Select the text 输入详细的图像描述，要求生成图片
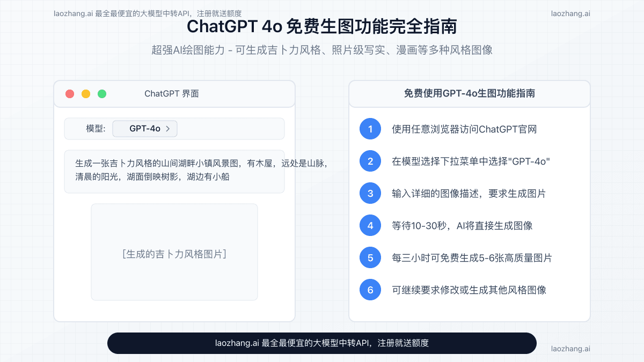This screenshot has height=362, width=644. (x=469, y=194)
